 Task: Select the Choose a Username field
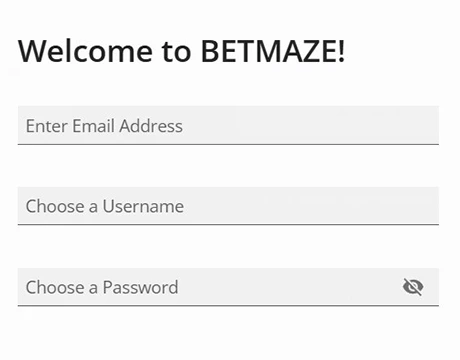tap(228, 206)
